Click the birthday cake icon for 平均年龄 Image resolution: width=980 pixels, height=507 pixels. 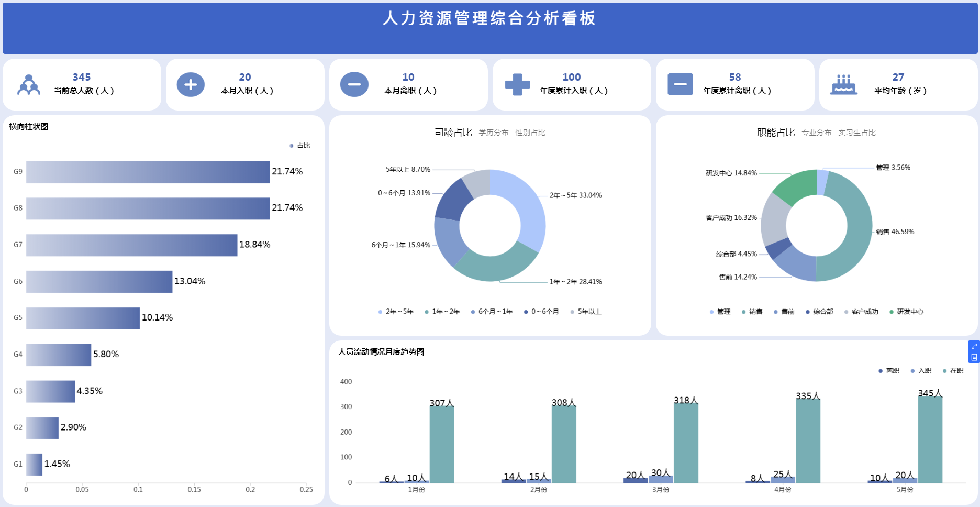tap(843, 85)
